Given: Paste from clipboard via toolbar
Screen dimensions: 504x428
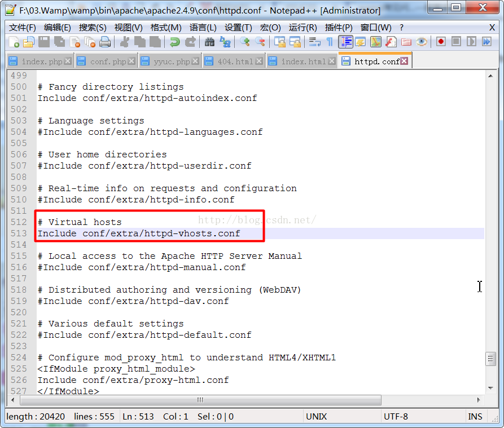Looking at the screenshot, I should (155, 42).
